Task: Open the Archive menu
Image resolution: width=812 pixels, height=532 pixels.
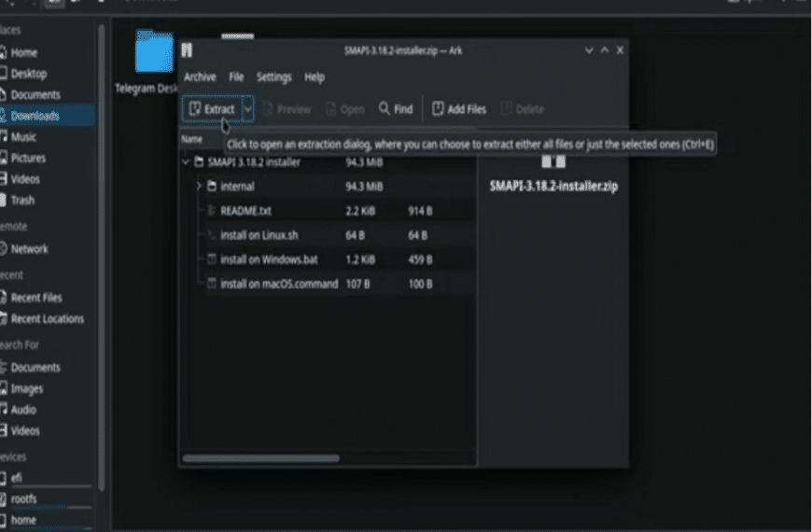Action: click(200, 77)
